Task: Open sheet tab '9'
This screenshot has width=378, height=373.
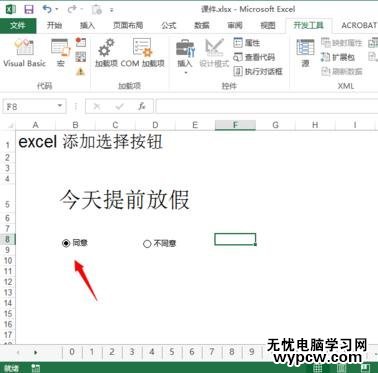Action: pyautogui.click(x=252, y=352)
